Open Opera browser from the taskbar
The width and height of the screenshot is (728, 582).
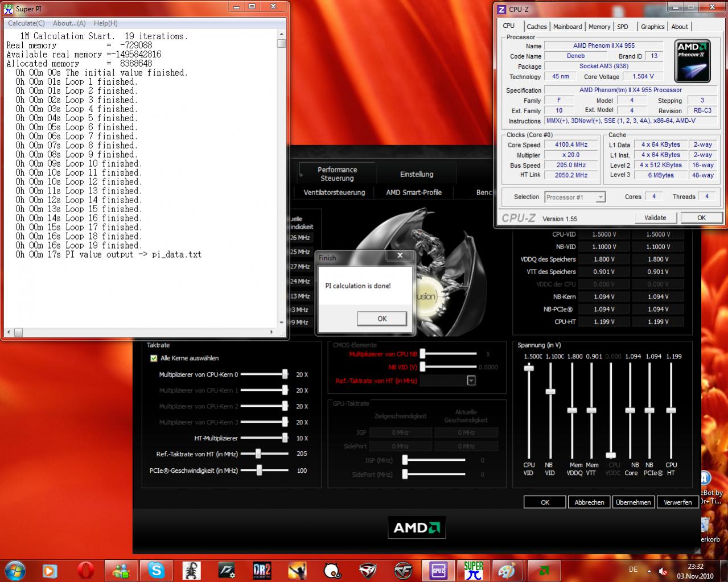click(x=86, y=570)
